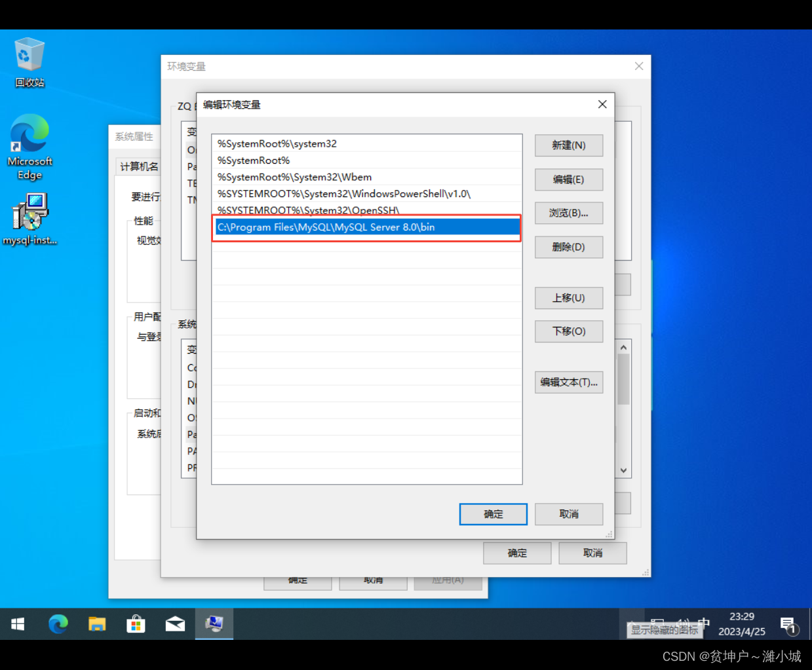Click 取消 in 编辑环境变量 dialog
The image size is (812, 670).
tap(569, 514)
